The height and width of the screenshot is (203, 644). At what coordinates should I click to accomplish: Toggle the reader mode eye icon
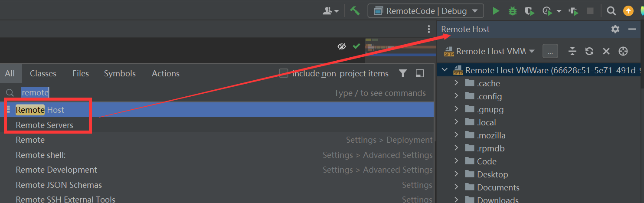tap(342, 46)
